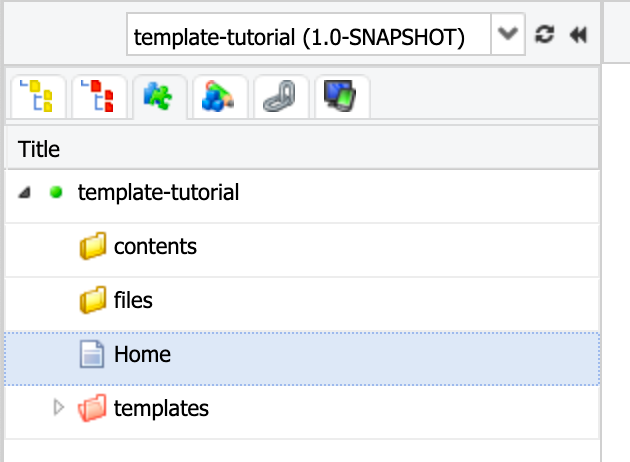Select the contents folder
This screenshot has height=462, width=630.
[x=302, y=246]
